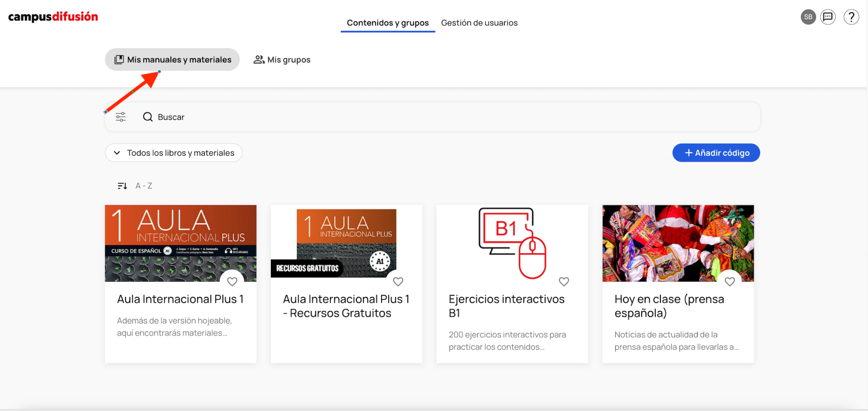Screen dimensions: 868x411
Task: Open the help question mark icon
Action: (851, 17)
